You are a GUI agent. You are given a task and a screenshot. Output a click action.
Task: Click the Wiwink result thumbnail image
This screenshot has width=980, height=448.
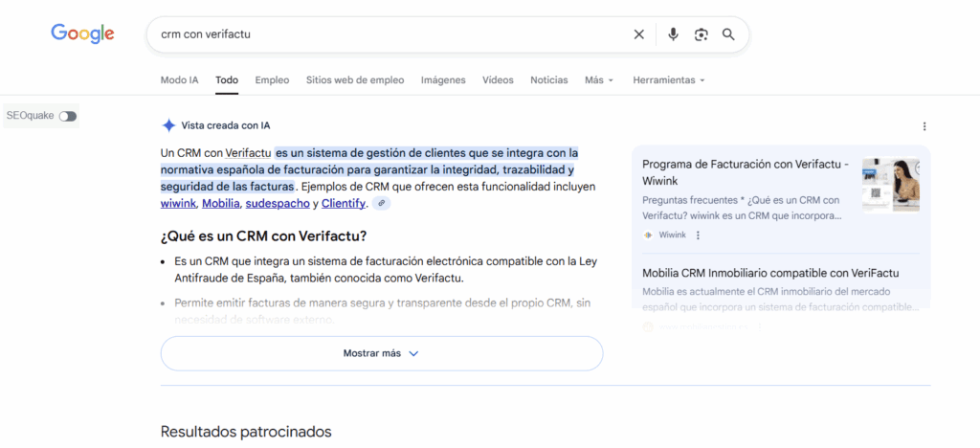click(x=890, y=185)
